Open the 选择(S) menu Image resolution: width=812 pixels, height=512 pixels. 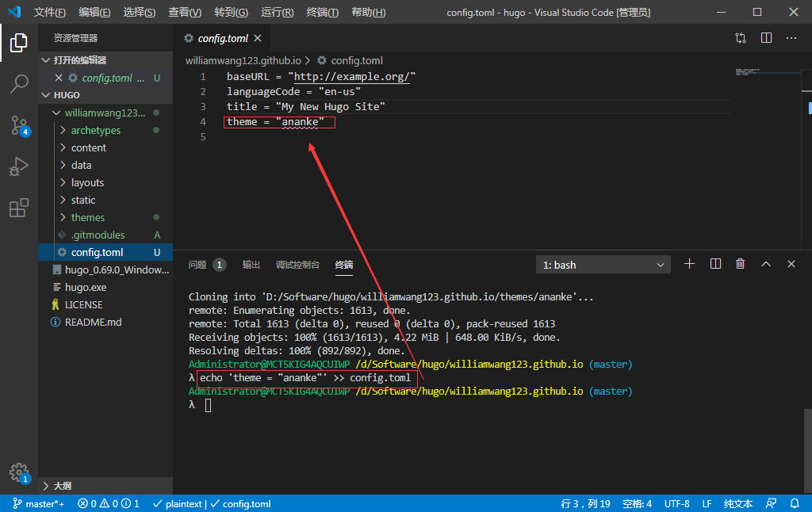pos(140,12)
